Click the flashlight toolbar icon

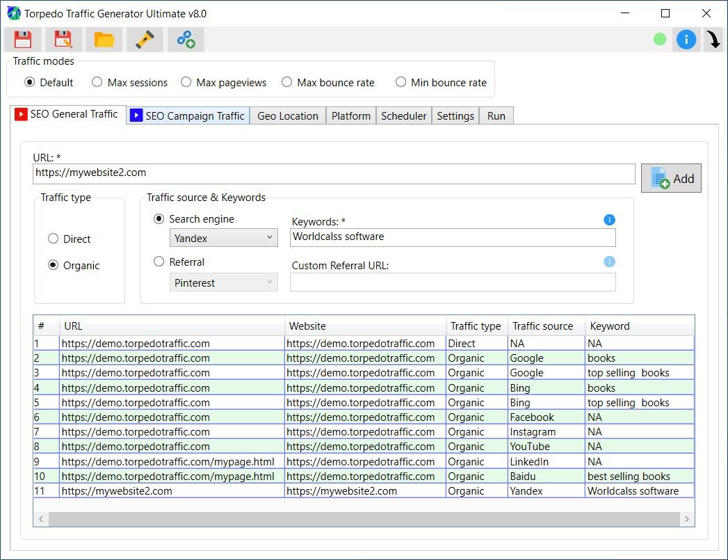[x=145, y=40]
